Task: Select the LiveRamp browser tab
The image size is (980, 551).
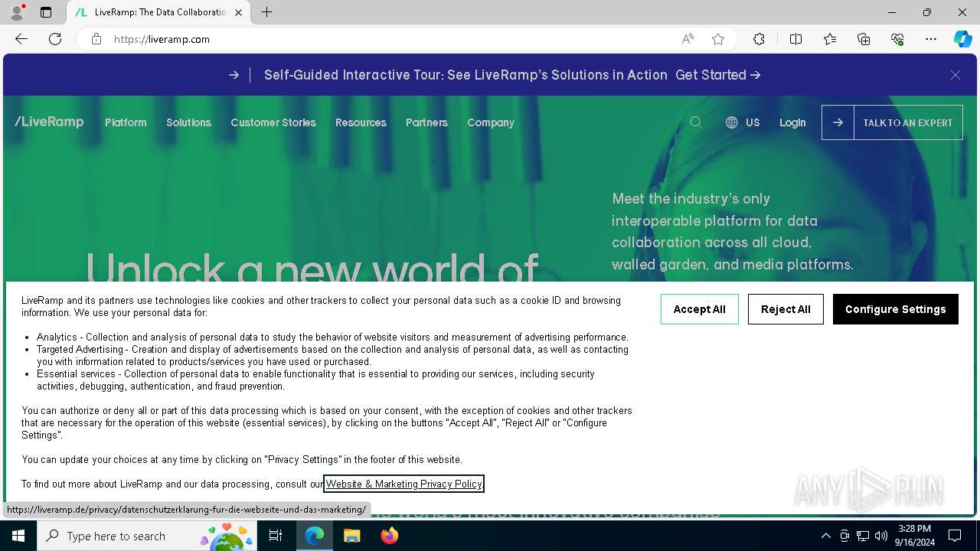Action: coord(159,12)
